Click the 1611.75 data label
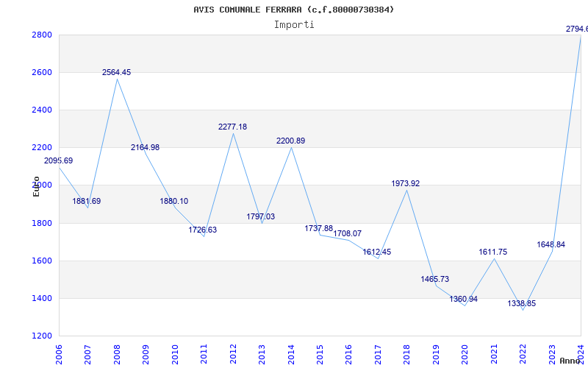The image size is (588, 368). [x=492, y=252]
